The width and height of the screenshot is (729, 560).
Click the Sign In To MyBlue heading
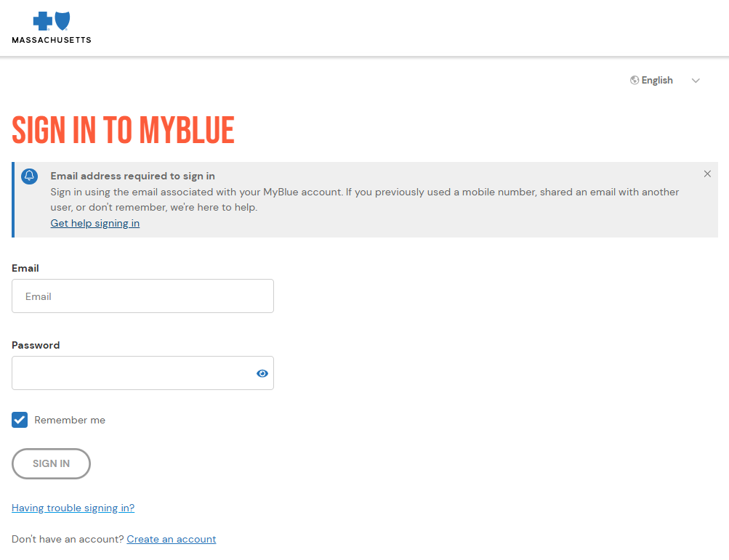tap(124, 130)
